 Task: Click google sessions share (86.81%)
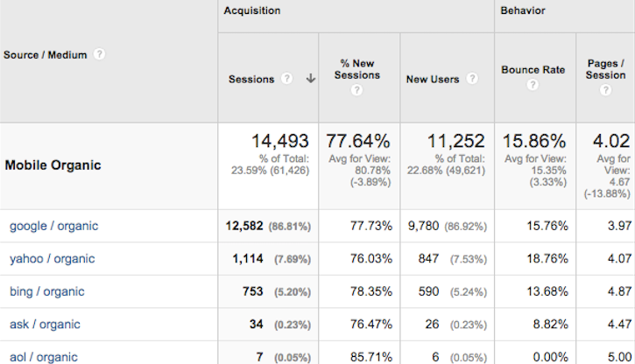290,227
